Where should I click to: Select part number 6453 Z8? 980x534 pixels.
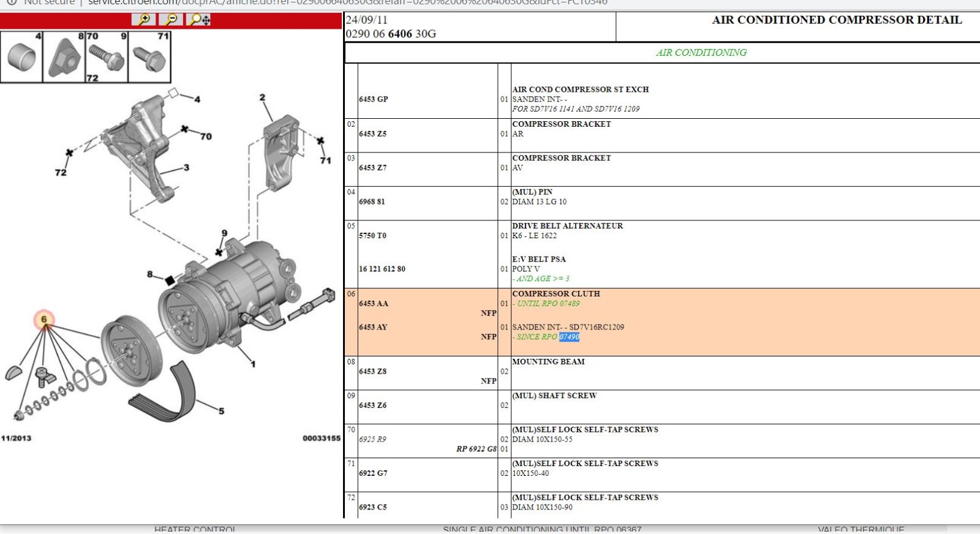click(372, 372)
